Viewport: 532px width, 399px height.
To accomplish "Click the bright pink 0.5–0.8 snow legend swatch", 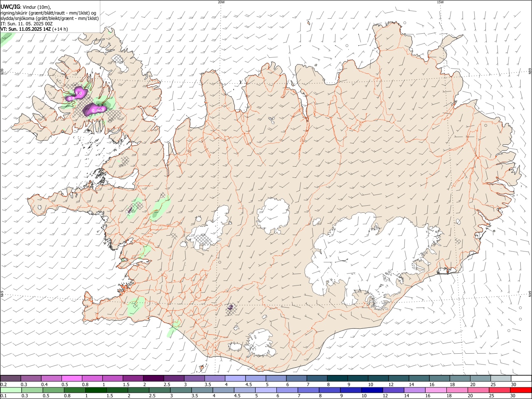I will [x=71, y=378].
